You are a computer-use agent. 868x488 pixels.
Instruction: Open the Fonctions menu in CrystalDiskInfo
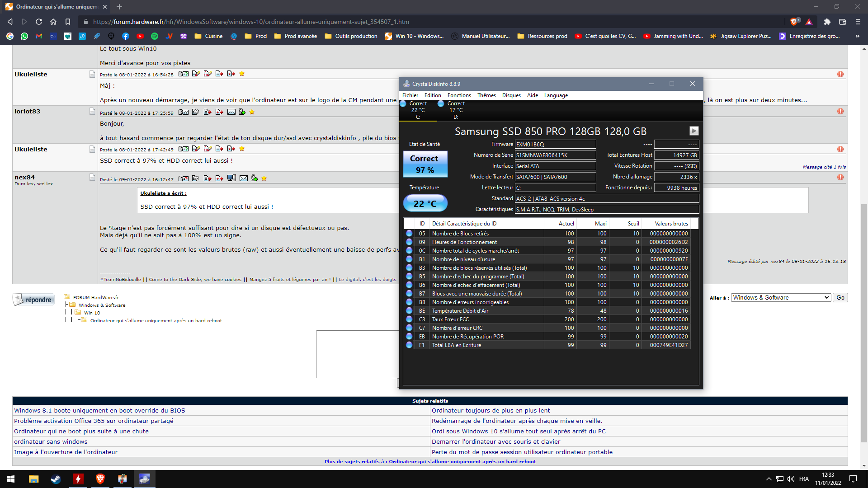[459, 95]
